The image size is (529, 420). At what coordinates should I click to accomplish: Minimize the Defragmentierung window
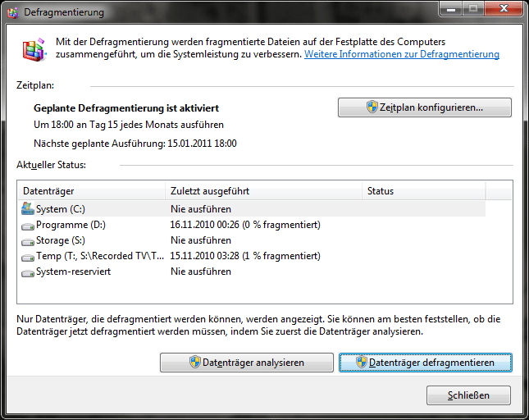pyautogui.click(x=451, y=8)
